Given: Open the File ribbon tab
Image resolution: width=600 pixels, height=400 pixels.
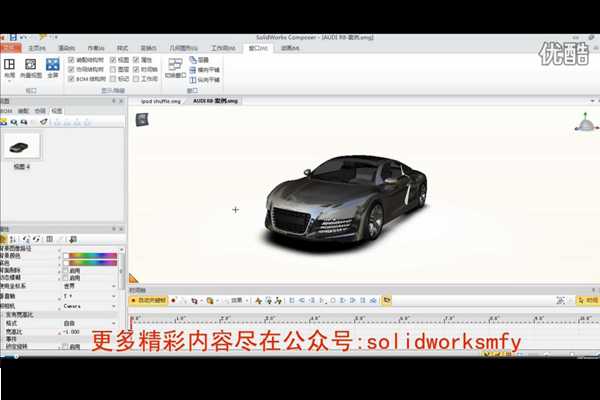Looking at the screenshot, I should point(10,48).
